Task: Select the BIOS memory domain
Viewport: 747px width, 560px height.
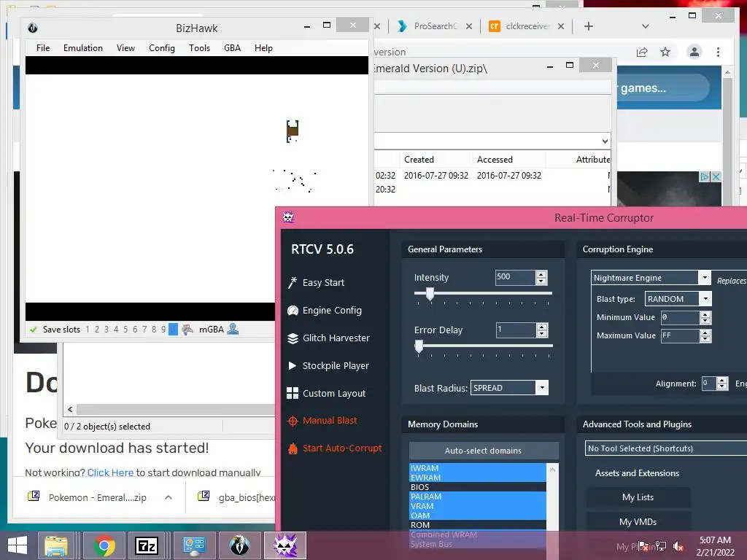Action: [478, 487]
